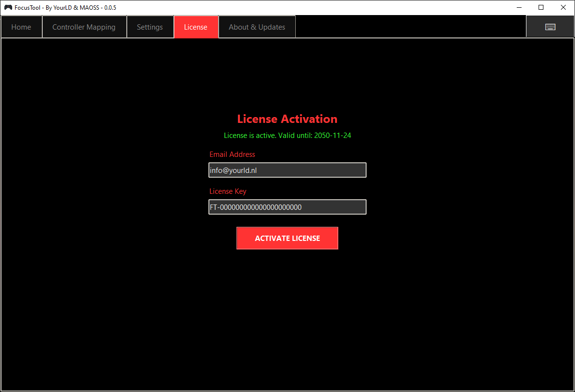Select the email text info@yourld.nl
Viewport: 575px width, 392px height.
(x=233, y=170)
